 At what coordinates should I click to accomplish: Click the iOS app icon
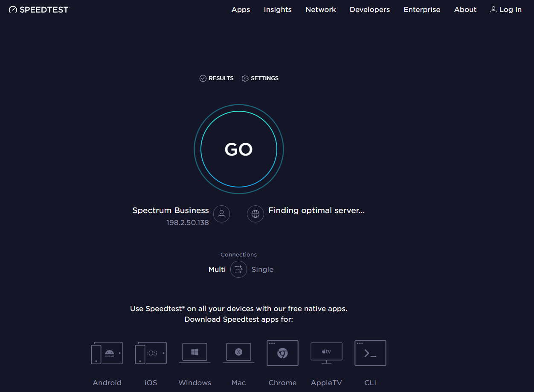(x=151, y=353)
